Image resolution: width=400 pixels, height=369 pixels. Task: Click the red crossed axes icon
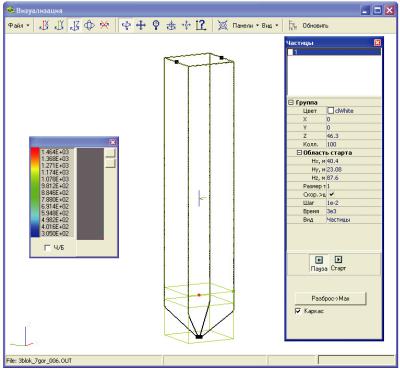pos(104,25)
